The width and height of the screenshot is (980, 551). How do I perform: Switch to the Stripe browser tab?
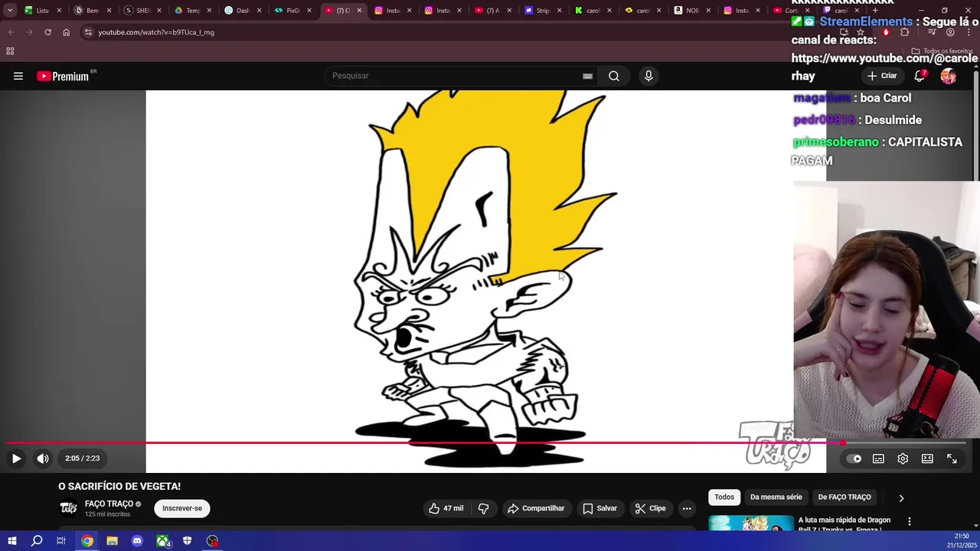point(542,11)
